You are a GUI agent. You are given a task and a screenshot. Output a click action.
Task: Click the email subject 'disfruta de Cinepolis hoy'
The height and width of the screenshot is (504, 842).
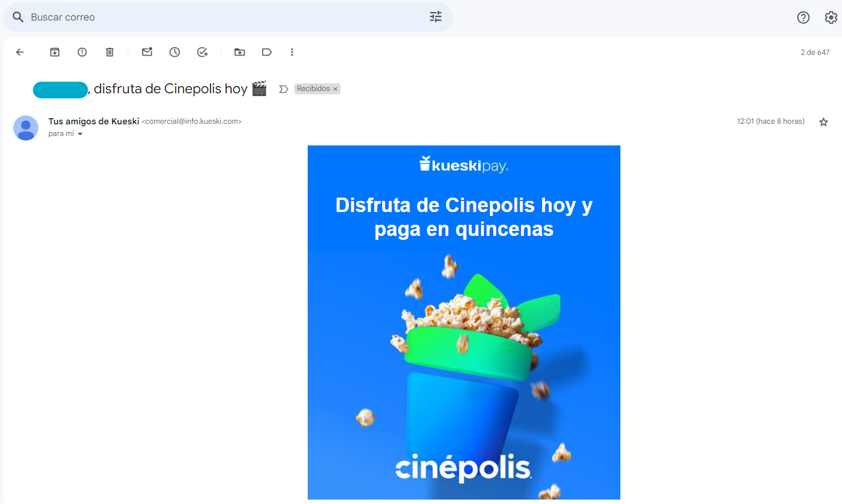point(171,89)
